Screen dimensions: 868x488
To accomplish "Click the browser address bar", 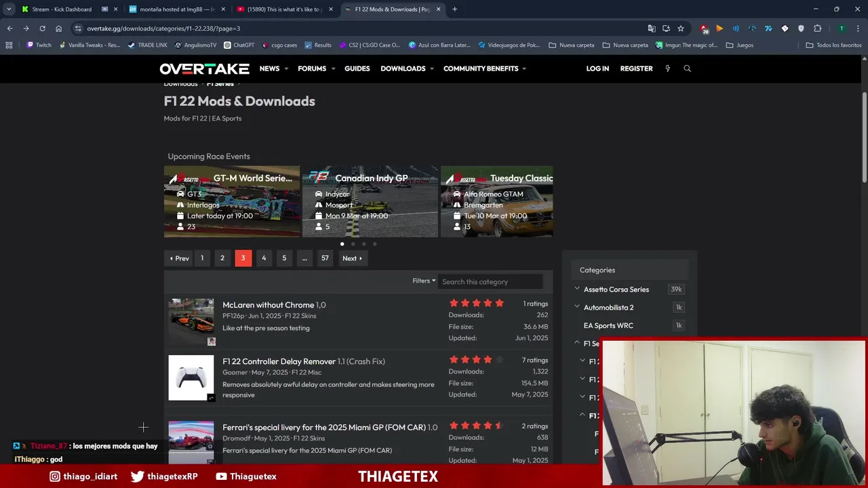I will coord(359,28).
